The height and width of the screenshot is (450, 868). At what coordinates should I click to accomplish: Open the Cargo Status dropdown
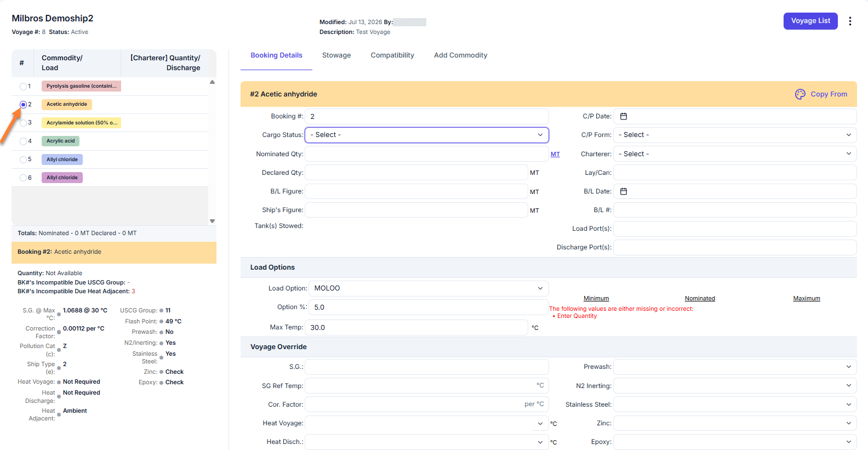pyautogui.click(x=427, y=135)
